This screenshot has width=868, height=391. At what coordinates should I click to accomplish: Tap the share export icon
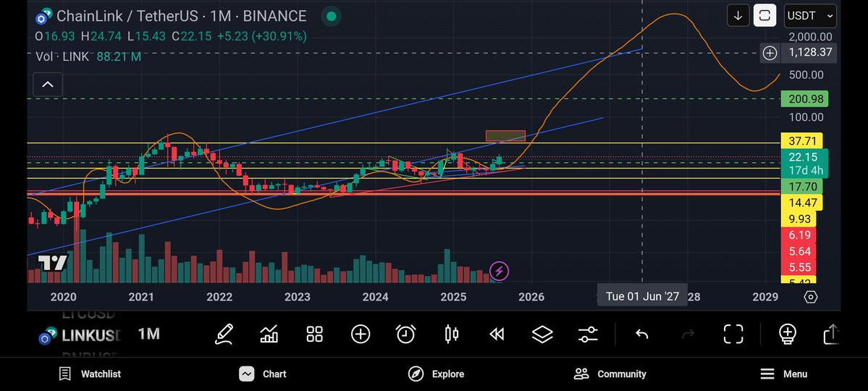pos(832,334)
